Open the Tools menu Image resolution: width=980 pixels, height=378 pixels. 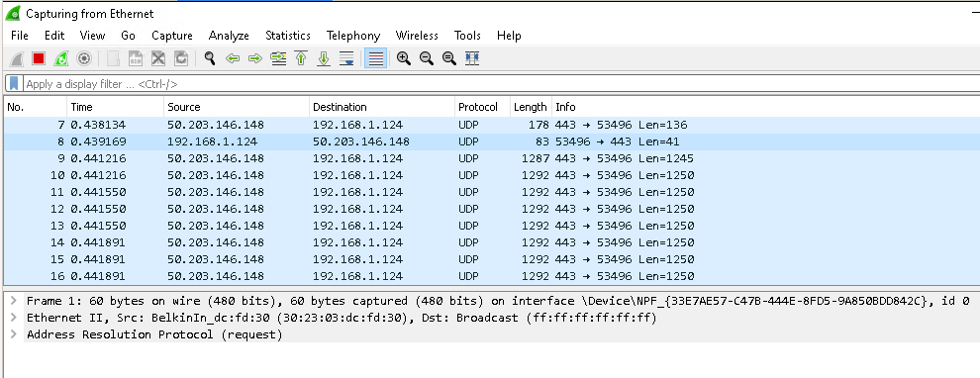point(467,36)
